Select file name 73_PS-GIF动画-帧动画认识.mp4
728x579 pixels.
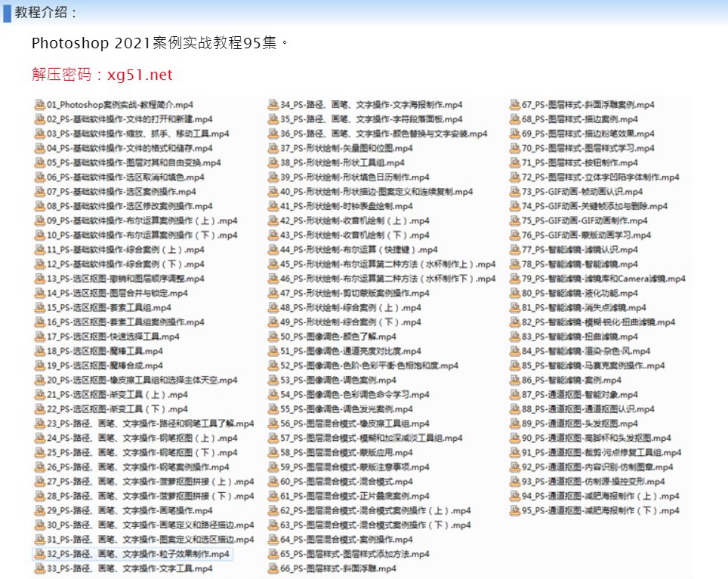pyautogui.click(x=582, y=192)
